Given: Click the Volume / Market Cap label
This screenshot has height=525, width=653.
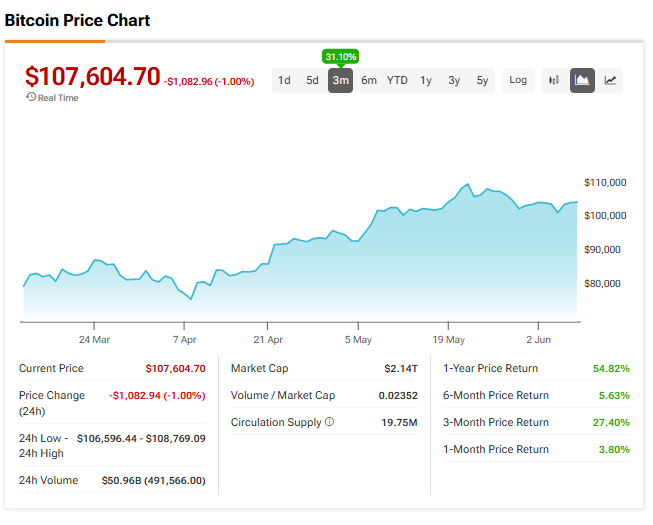Looking at the screenshot, I should [283, 396].
